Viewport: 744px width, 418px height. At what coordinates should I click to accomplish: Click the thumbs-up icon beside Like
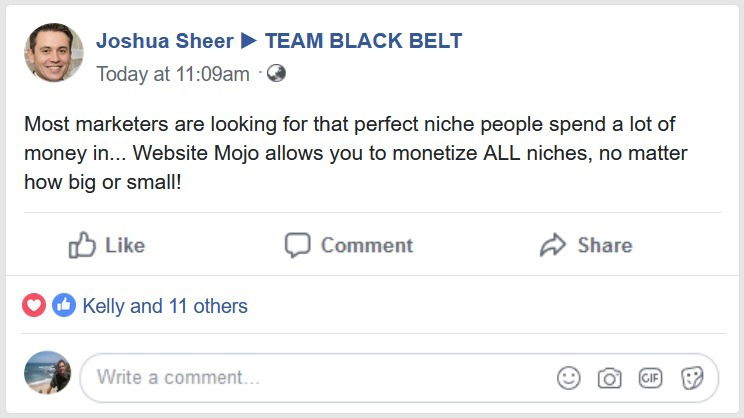click(81, 245)
